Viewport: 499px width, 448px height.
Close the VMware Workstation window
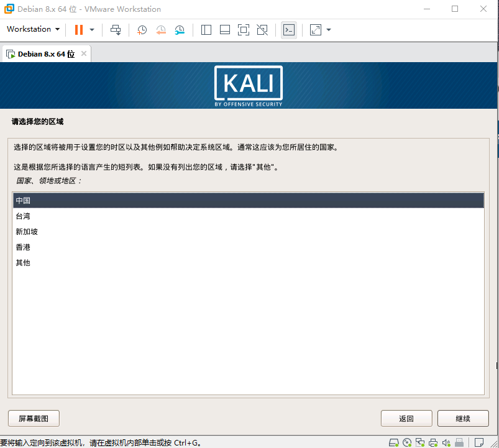(483, 9)
